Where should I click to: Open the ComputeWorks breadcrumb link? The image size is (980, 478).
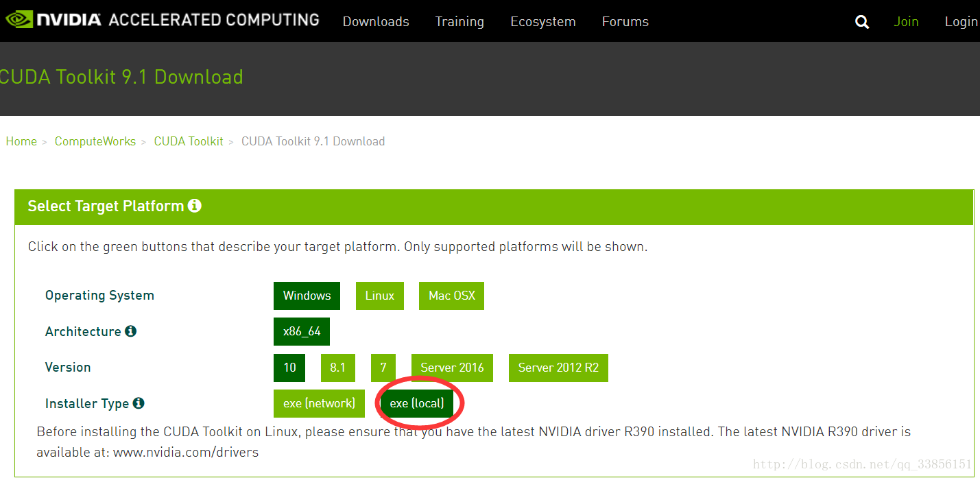click(95, 141)
